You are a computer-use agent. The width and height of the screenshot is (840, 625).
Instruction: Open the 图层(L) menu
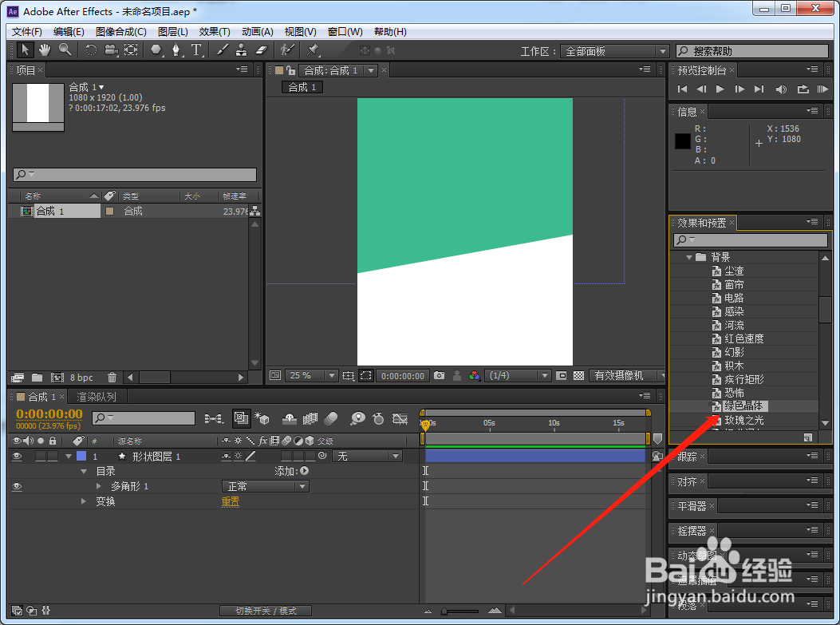[x=172, y=32]
